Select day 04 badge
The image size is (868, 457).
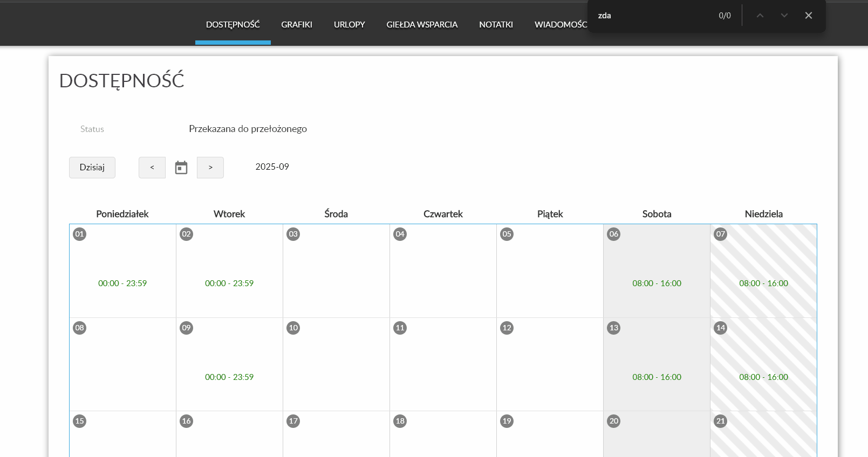point(400,234)
